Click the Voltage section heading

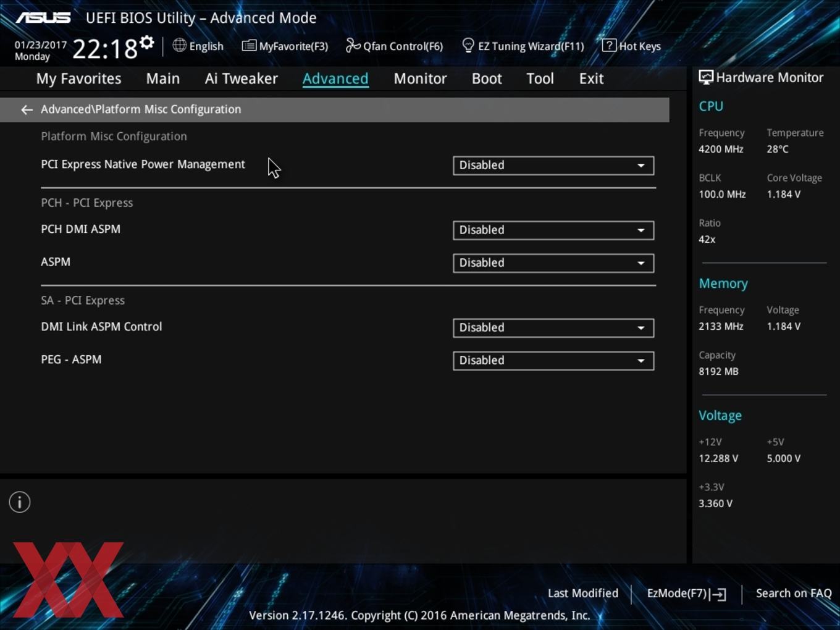click(720, 416)
